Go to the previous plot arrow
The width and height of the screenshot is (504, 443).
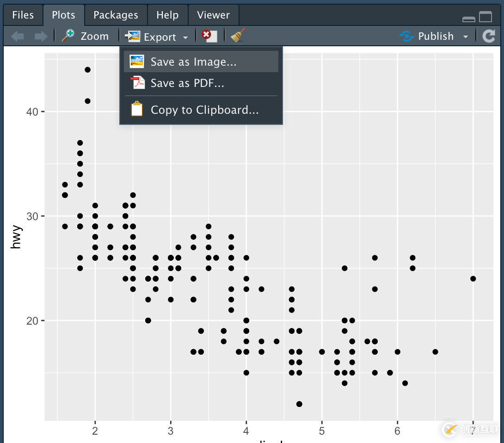point(18,37)
